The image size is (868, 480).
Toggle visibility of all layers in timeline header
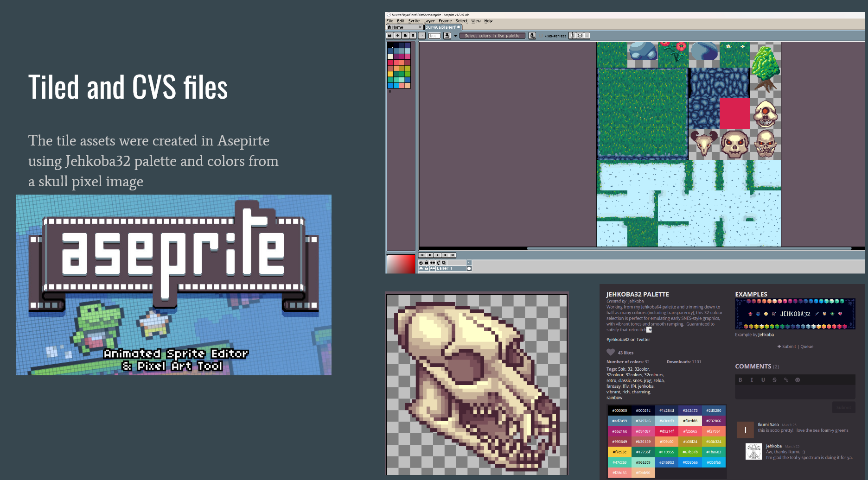(421, 263)
